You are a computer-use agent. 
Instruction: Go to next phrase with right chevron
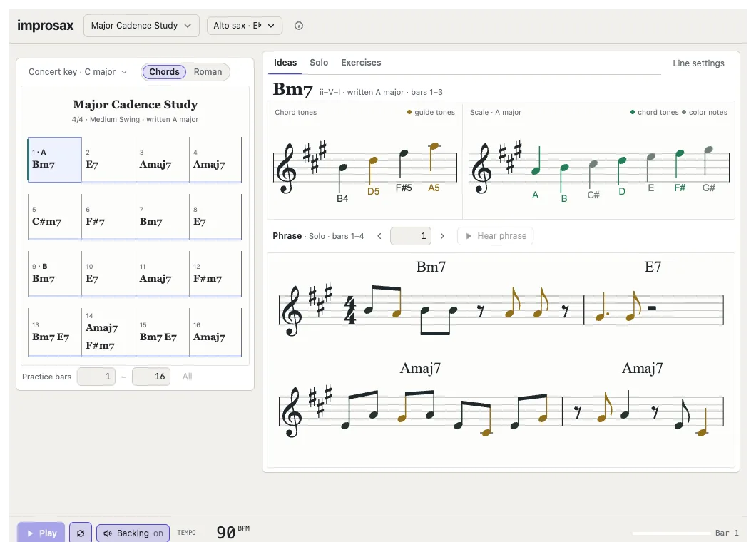[442, 236]
